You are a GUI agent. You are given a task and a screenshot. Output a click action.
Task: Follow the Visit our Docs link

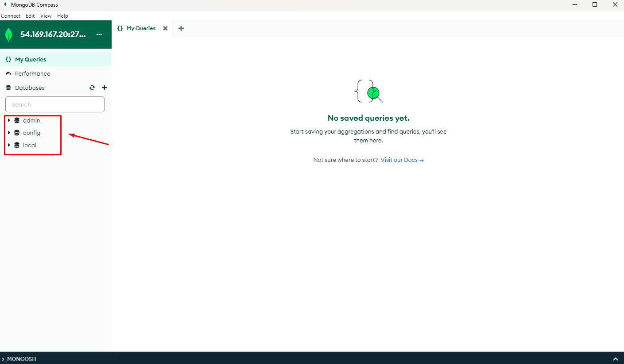(402, 160)
